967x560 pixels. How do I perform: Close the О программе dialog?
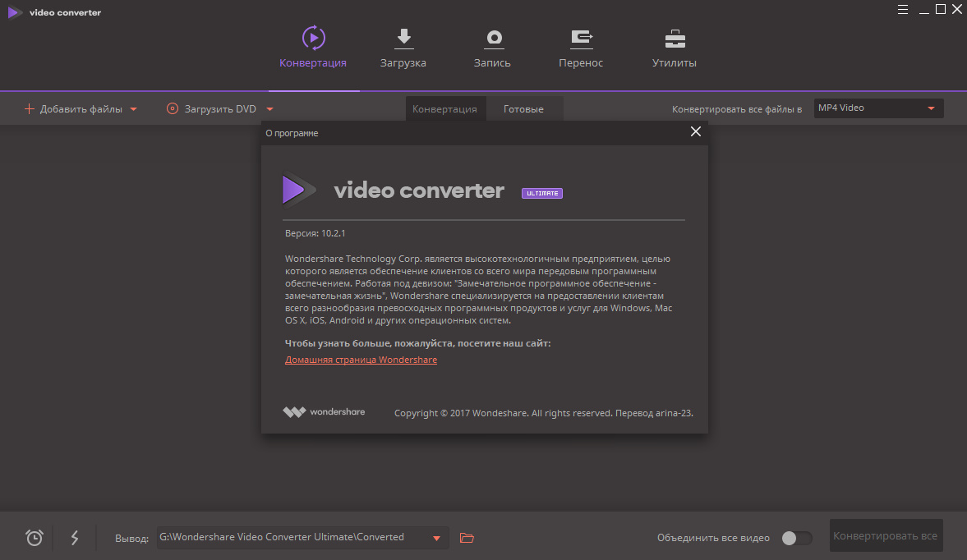point(696,131)
